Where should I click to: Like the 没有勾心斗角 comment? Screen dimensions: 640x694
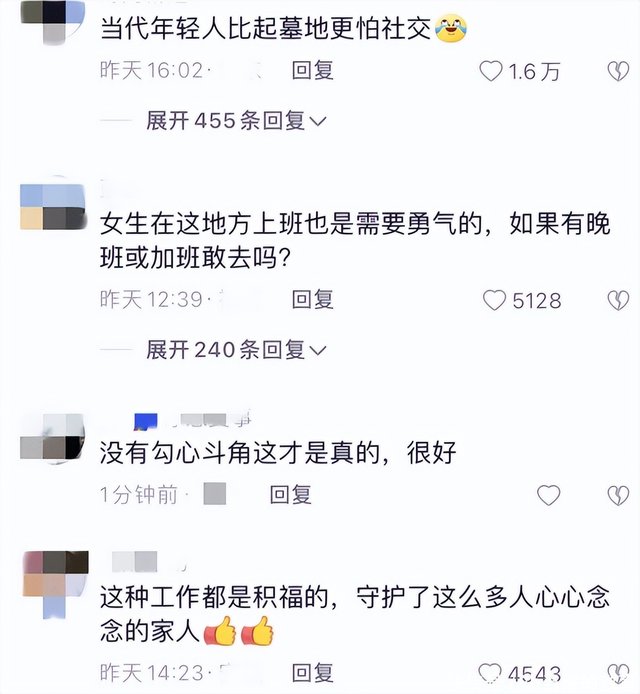[x=549, y=495]
